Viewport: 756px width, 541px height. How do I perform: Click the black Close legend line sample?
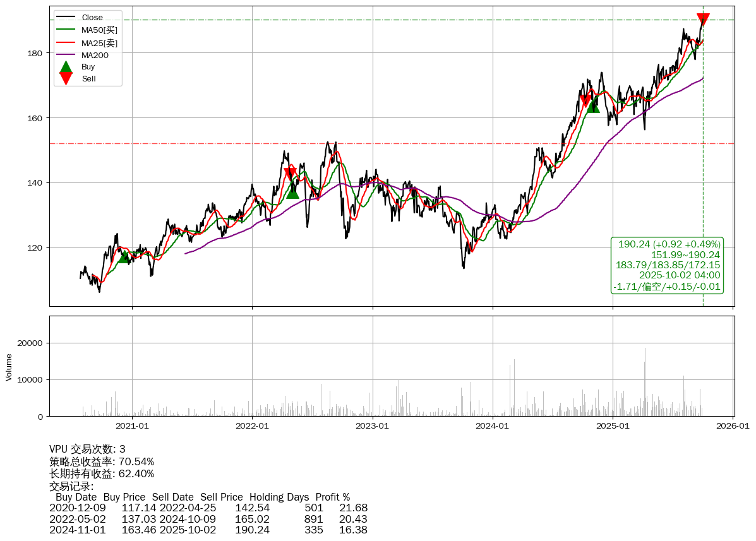coord(66,18)
